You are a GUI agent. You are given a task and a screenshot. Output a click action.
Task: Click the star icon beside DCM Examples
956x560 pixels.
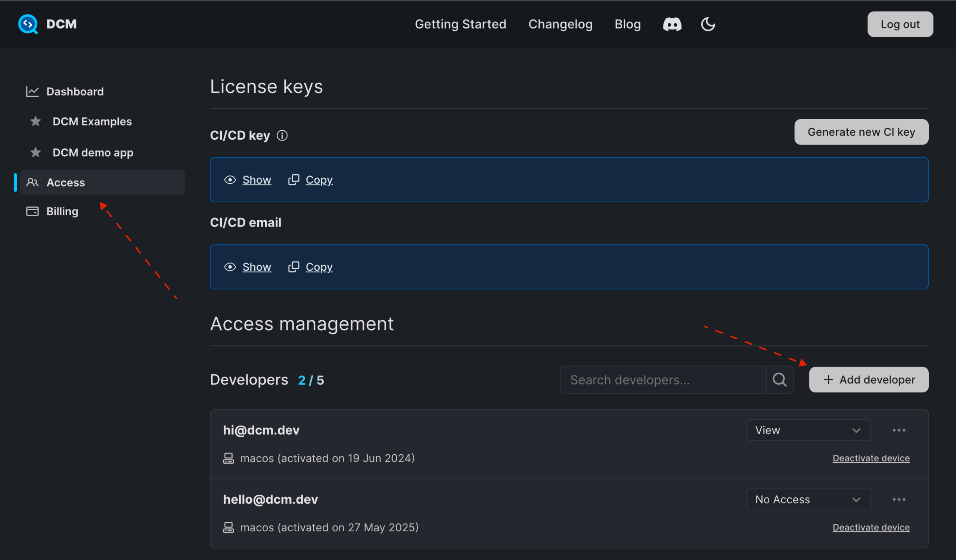tap(35, 121)
